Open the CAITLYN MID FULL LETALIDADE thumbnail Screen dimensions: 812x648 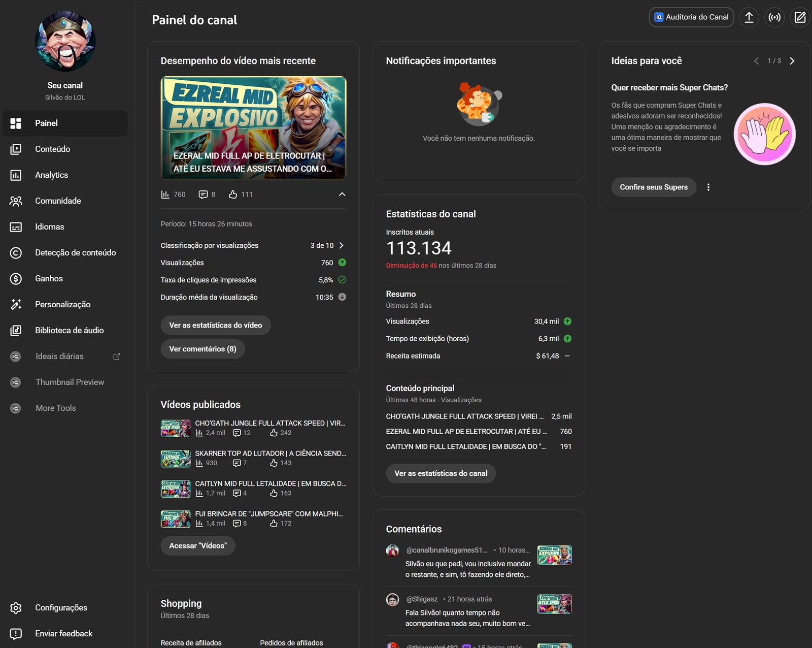(176, 489)
